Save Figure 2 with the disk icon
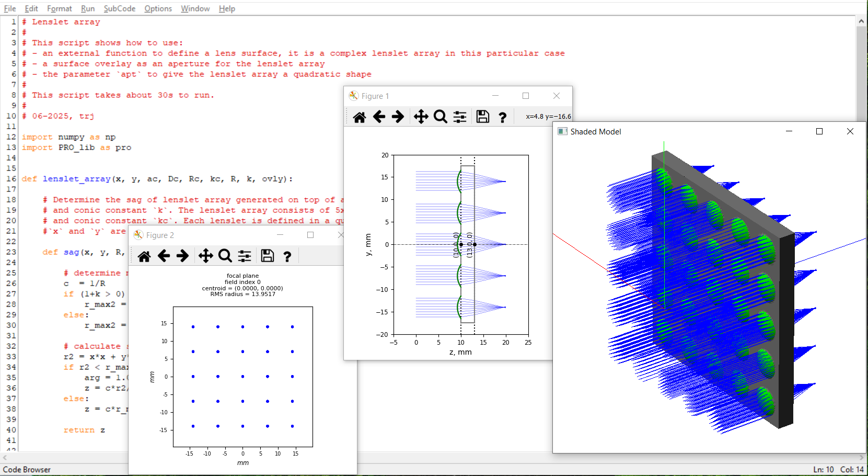The image size is (868, 476). [x=268, y=256]
